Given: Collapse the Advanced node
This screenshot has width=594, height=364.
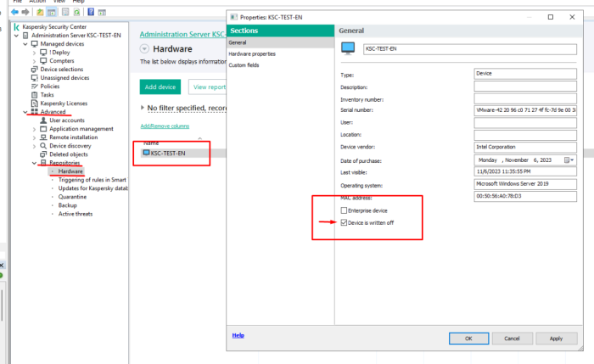Looking at the screenshot, I should (25, 112).
